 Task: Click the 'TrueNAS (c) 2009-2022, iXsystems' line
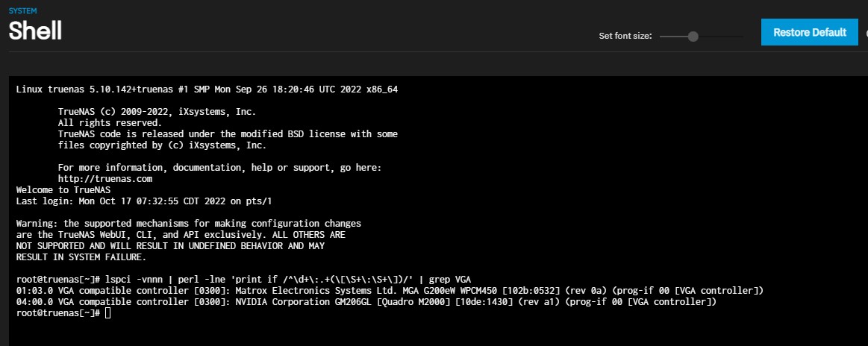[157, 112]
